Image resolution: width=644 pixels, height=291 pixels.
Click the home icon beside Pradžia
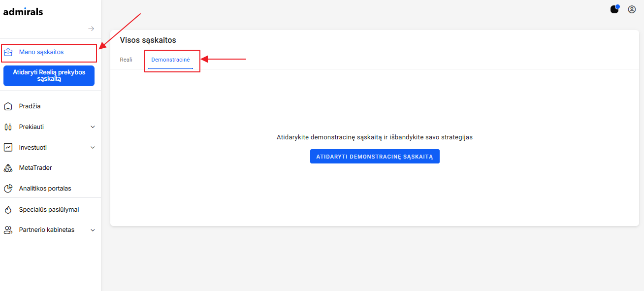(x=8, y=106)
